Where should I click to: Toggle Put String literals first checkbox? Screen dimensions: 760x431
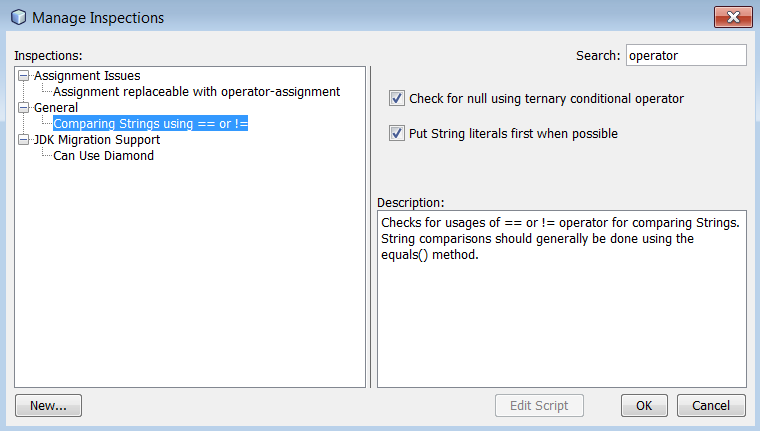[397, 133]
